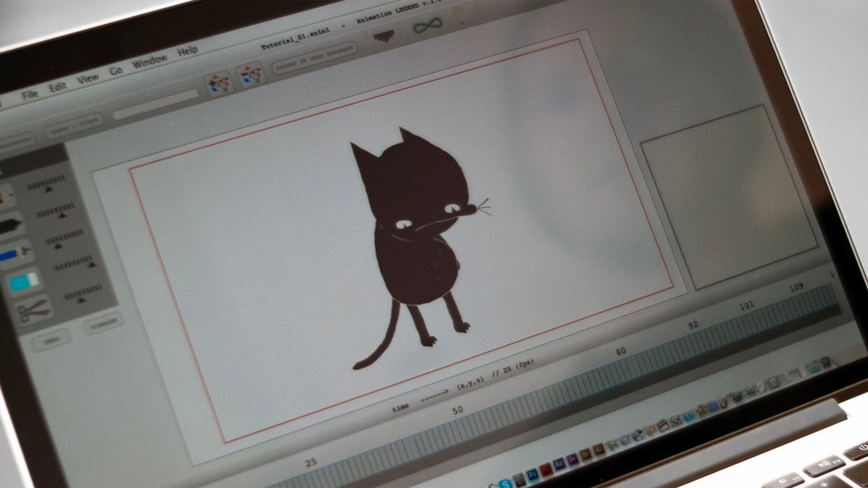Open Premiere Pro from the Dock
The width and height of the screenshot is (868, 488).
coord(572,460)
